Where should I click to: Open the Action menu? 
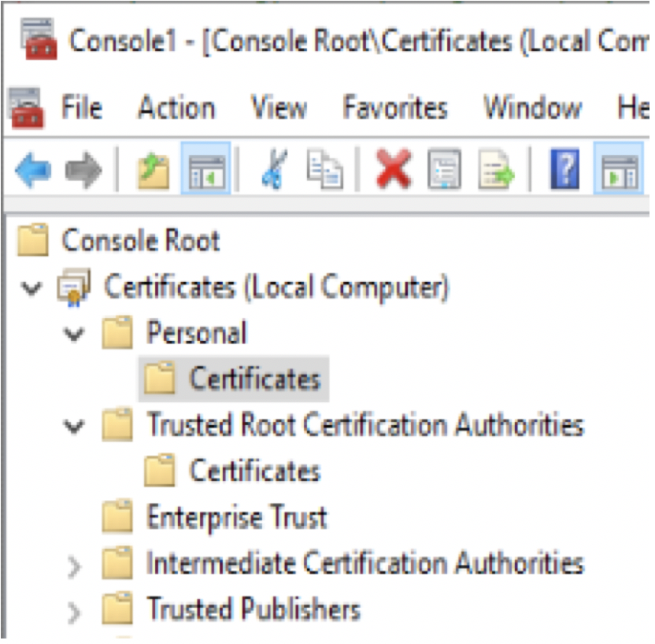point(176,107)
